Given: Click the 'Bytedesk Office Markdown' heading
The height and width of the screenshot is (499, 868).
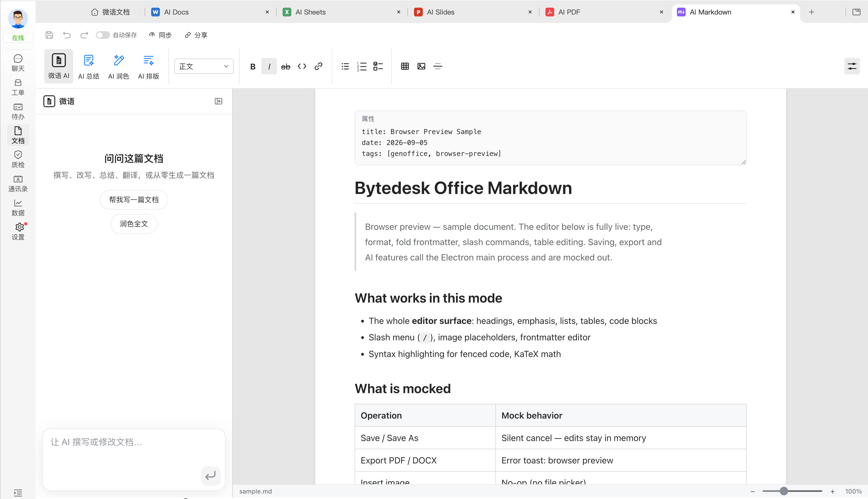Looking at the screenshot, I should (463, 188).
